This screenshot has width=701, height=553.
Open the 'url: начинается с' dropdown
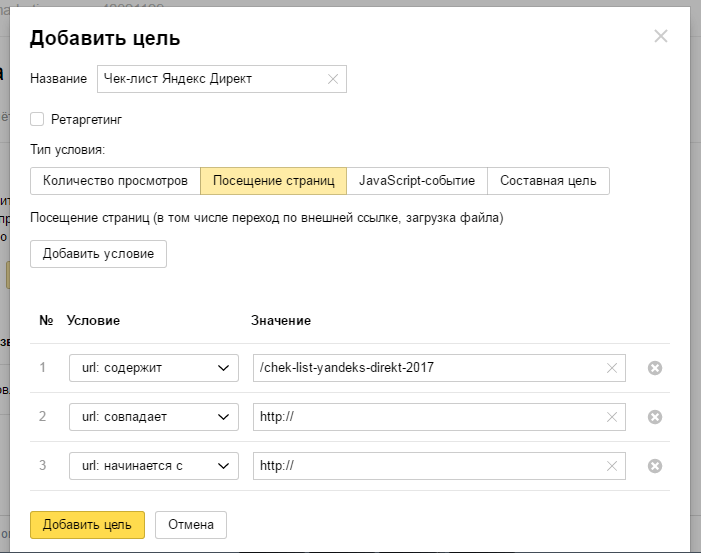[x=153, y=466]
